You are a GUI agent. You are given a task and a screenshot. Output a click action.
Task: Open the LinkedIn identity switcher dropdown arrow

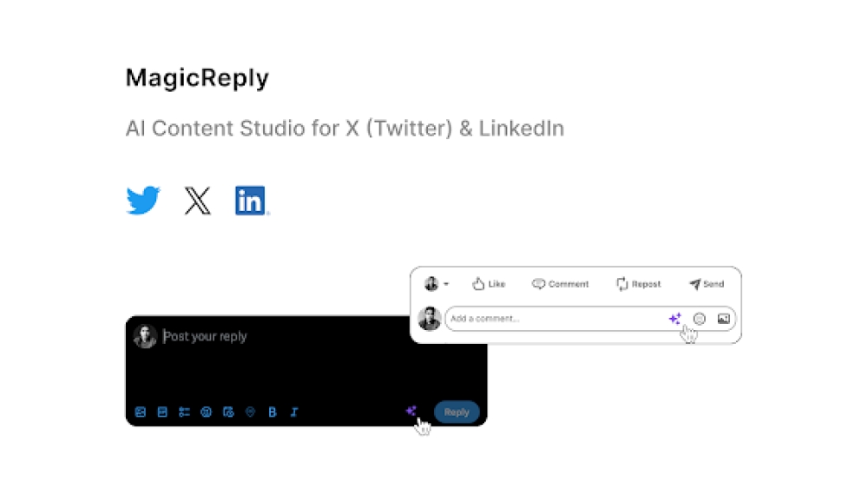pyautogui.click(x=446, y=284)
